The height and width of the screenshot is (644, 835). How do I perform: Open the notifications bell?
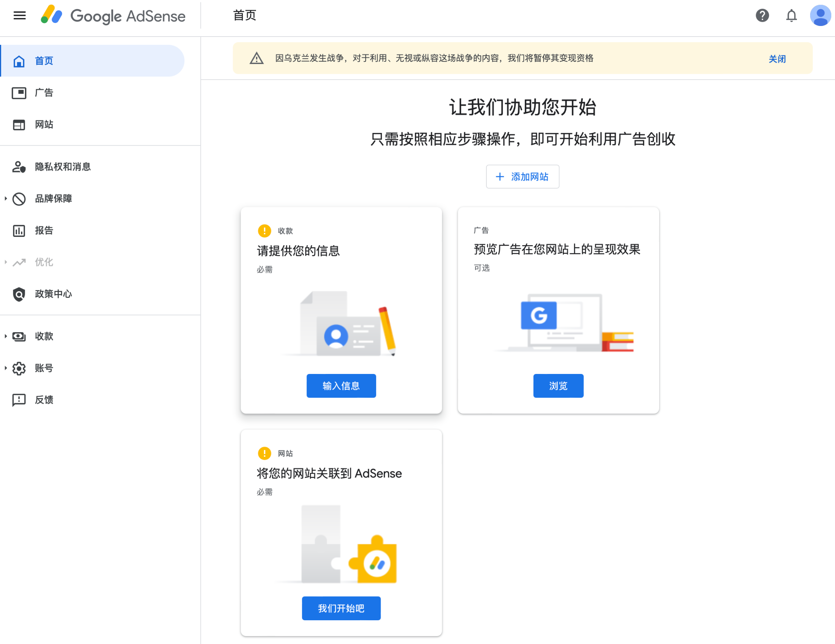coord(791,16)
